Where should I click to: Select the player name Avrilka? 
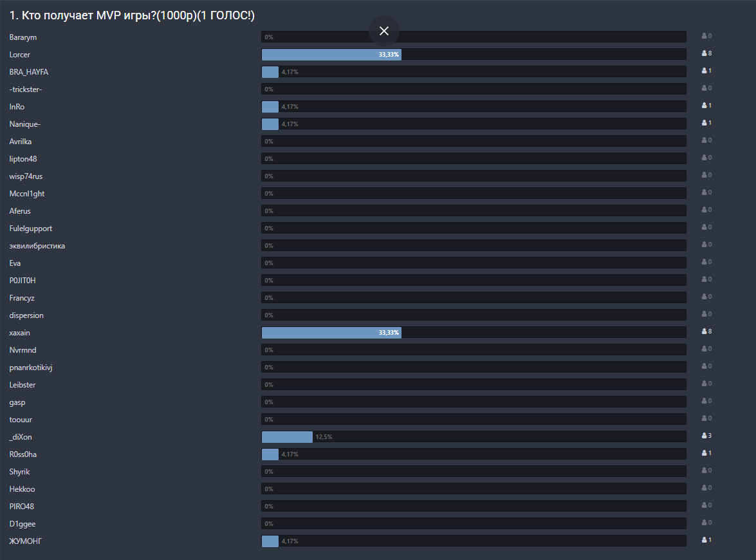[22, 141]
